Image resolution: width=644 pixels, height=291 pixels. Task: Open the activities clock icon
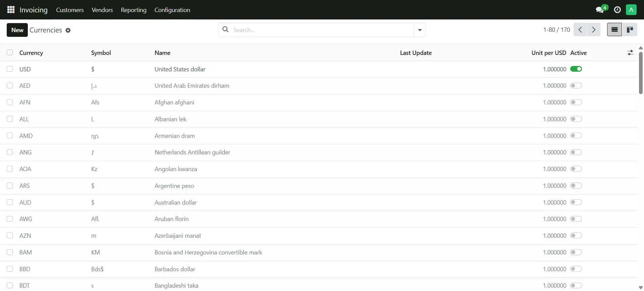click(617, 10)
